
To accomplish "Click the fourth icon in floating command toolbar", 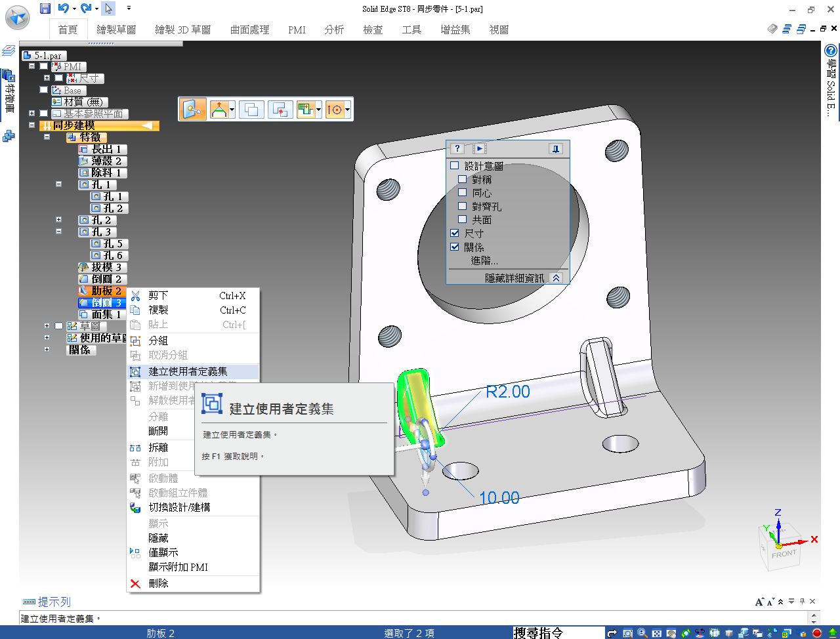I will pyautogui.click(x=280, y=110).
